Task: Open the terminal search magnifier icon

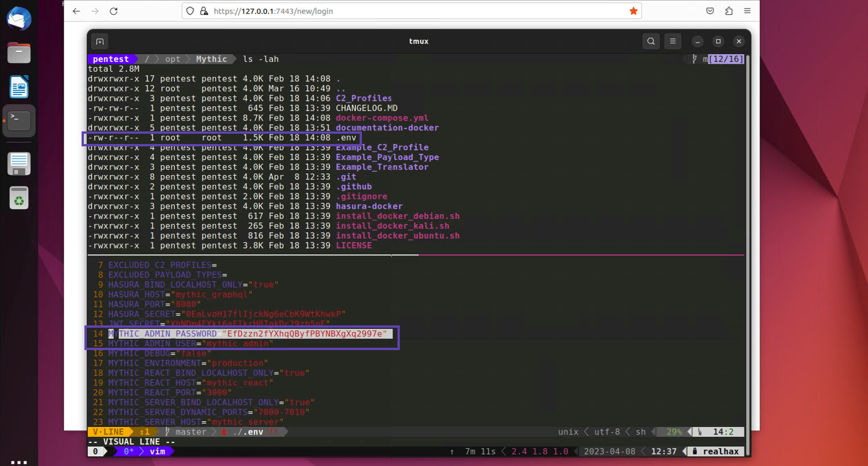Action: (x=650, y=41)
